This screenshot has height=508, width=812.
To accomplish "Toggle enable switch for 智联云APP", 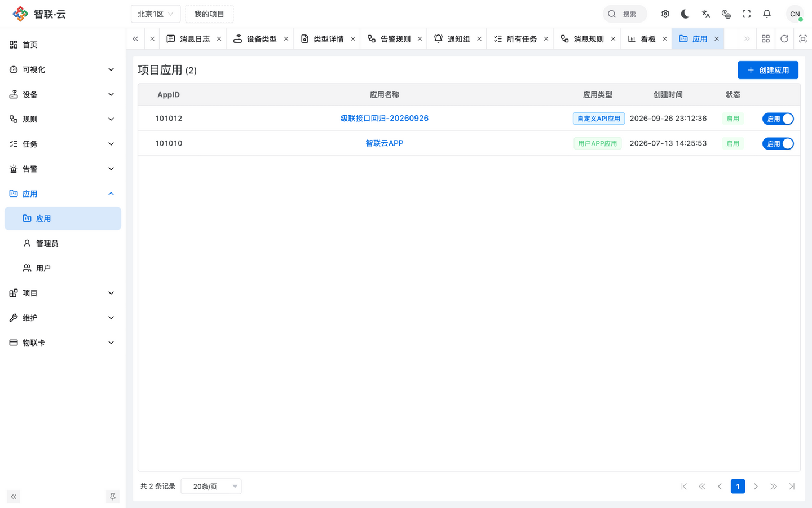I will tap(778, 143).
